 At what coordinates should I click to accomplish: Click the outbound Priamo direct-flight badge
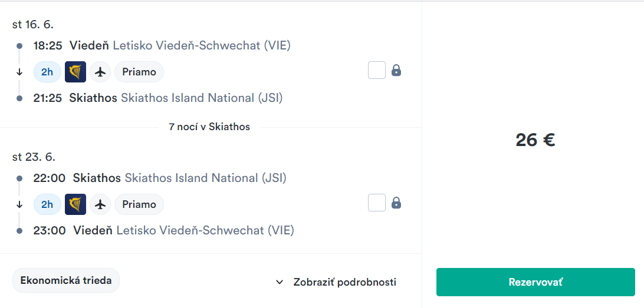139,72
